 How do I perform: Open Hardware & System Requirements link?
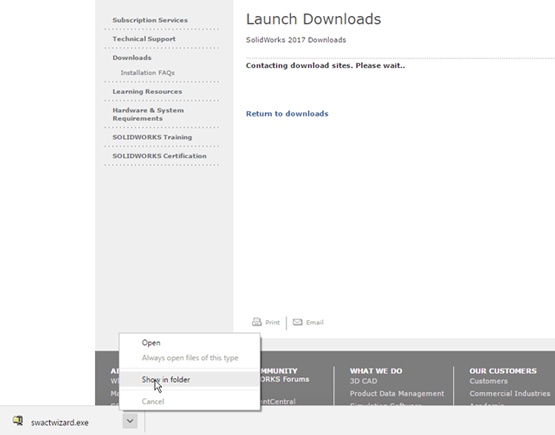point(148,114)
